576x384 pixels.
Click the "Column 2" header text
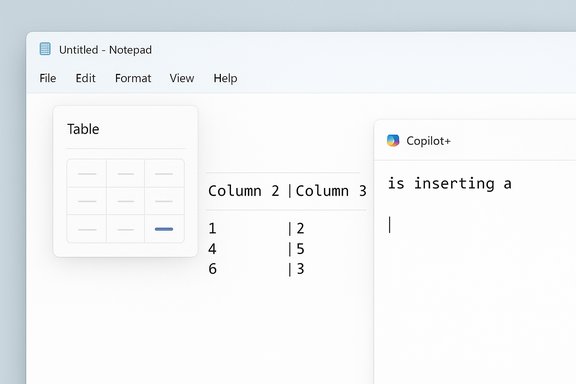tap(244, 191)
